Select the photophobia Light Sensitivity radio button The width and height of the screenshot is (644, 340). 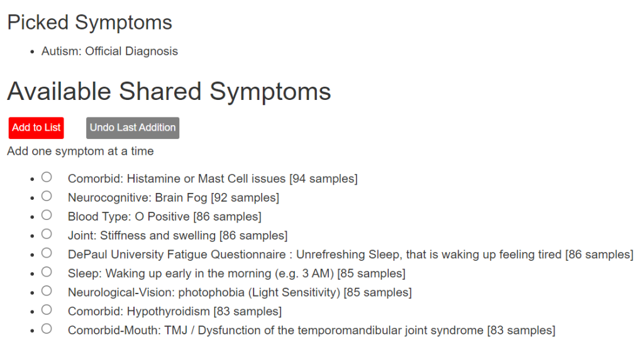[47, 291]
